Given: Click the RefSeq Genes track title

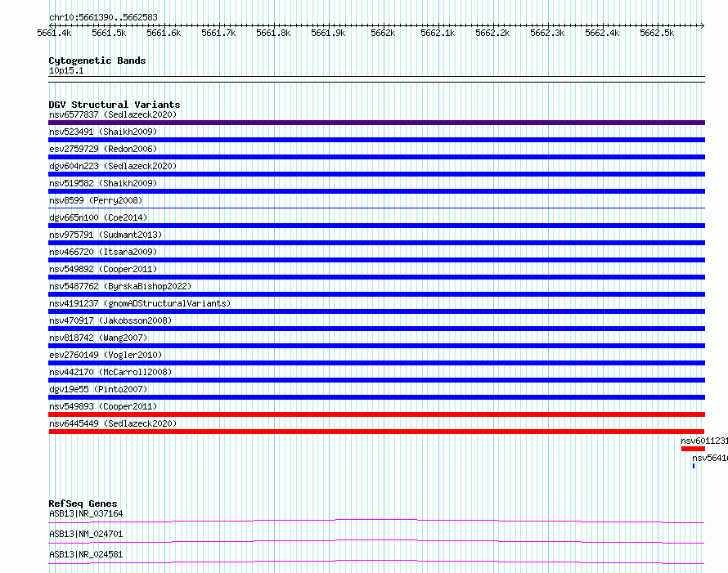Looking at the screenshot, I should point(83,504).
